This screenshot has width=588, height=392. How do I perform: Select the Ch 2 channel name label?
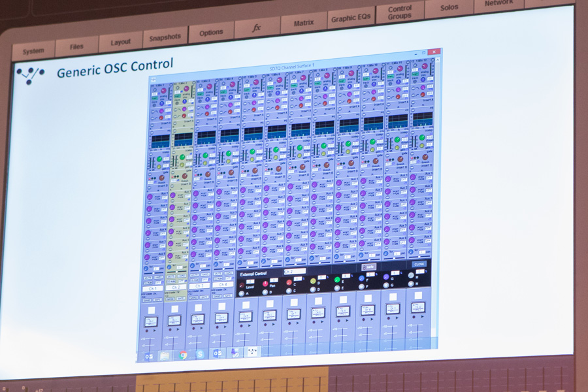point(176,287)
